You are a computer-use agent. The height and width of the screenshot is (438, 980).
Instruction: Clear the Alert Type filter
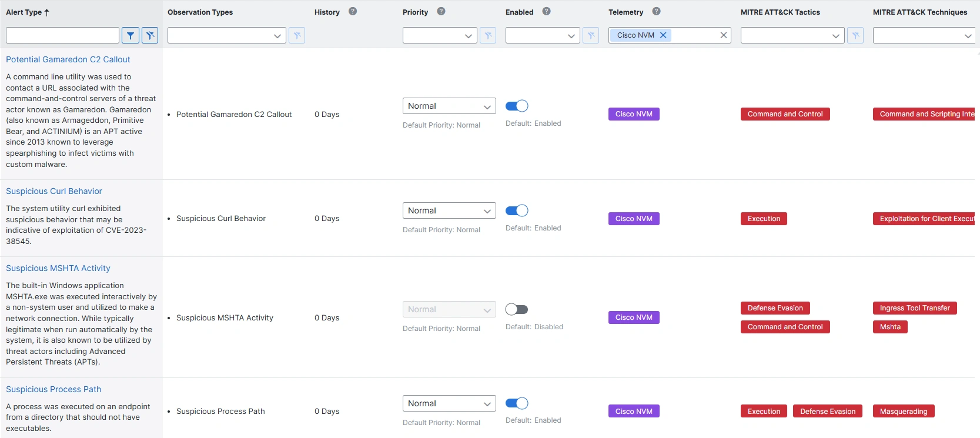pos(150,35)
